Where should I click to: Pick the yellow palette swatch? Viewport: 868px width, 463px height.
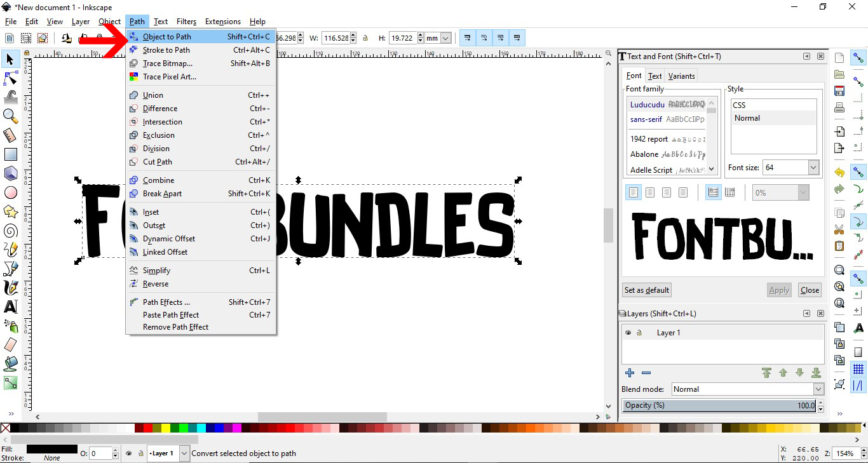tap(166, 428)
